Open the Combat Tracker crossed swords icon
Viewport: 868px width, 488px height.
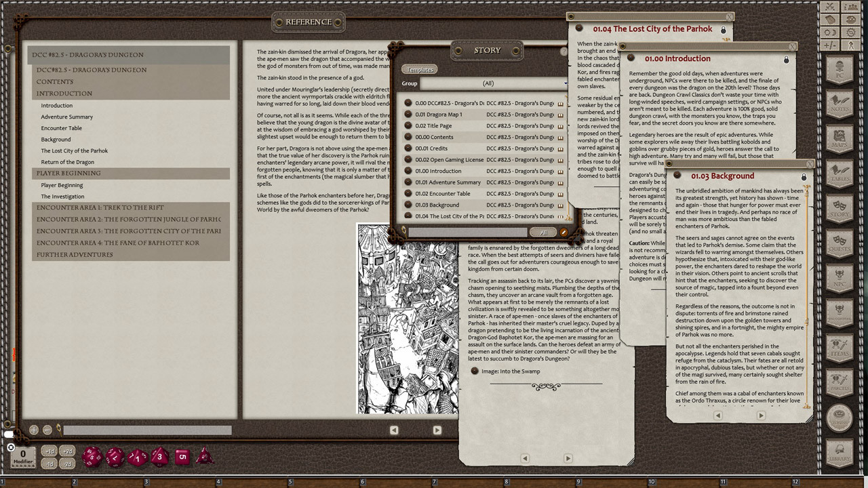[x=830, y=7]
